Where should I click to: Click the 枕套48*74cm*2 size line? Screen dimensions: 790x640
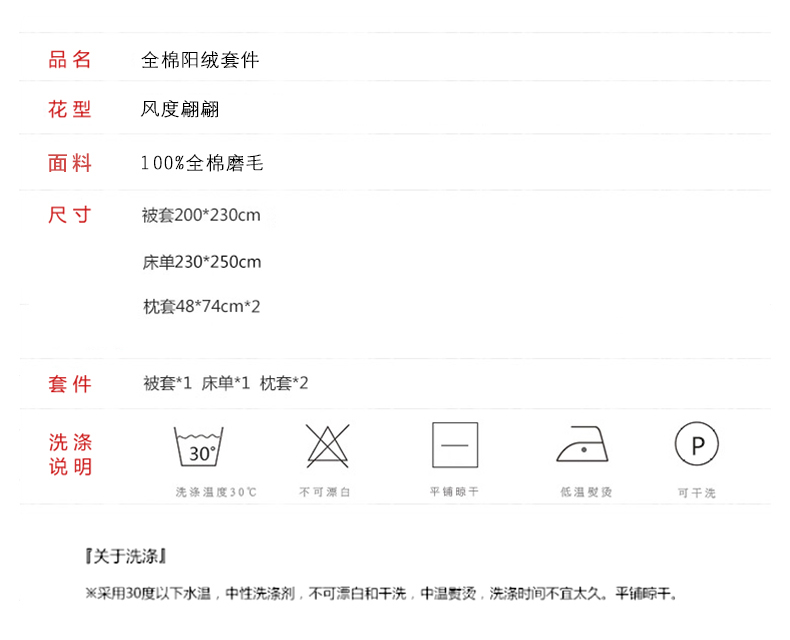click(201, 306)
